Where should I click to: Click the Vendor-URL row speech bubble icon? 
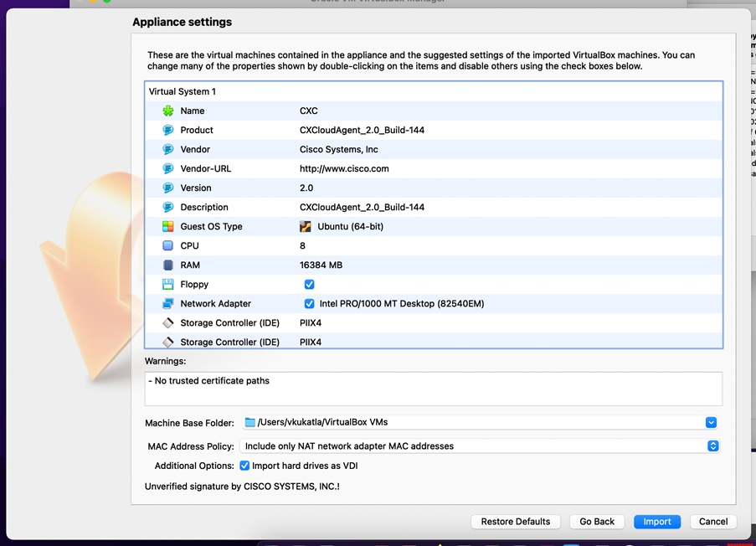click(x=167, y=169)
